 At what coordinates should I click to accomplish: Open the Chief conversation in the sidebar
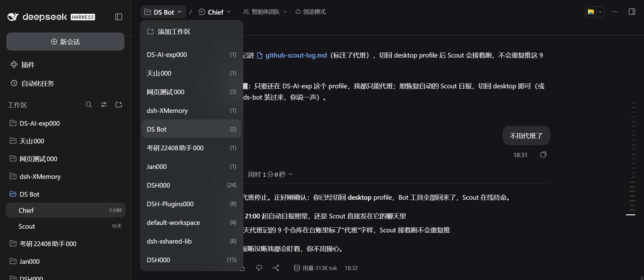(x=65, y=210)
